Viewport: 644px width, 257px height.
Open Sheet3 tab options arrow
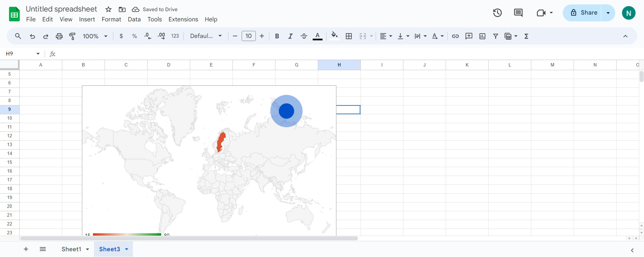point(127,249)
